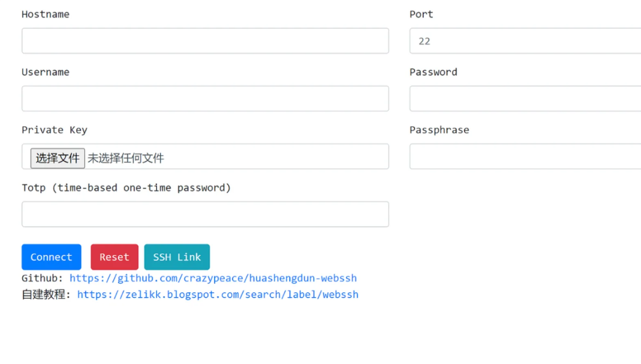Select the Username label
641x364 pixels.
pos(46,72)
